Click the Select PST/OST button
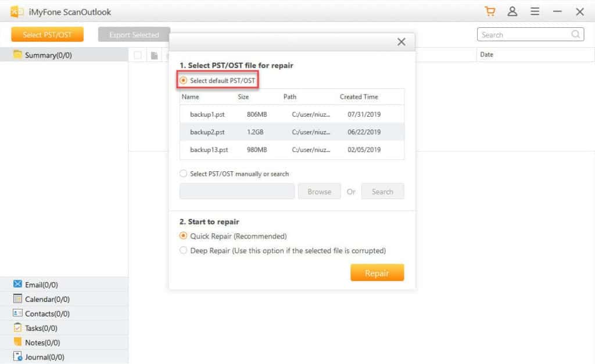595x364 pixels. coord(47,35)
